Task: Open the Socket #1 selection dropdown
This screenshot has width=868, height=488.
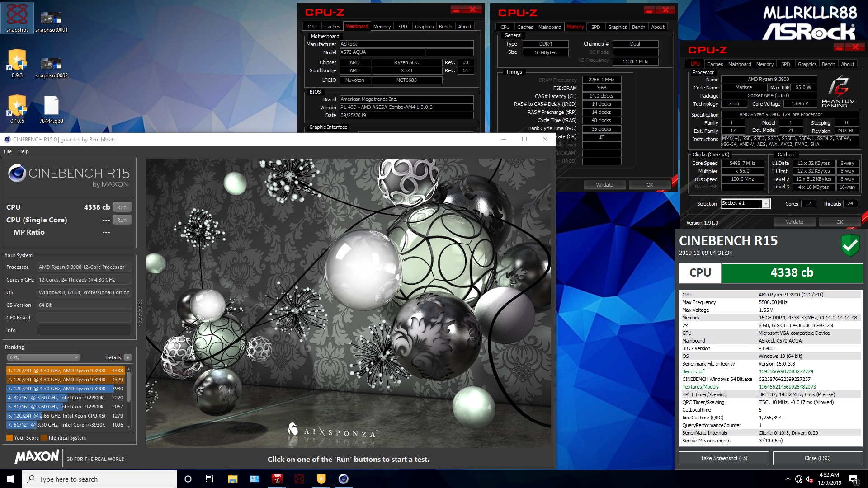Action: [x=745, y=204]
